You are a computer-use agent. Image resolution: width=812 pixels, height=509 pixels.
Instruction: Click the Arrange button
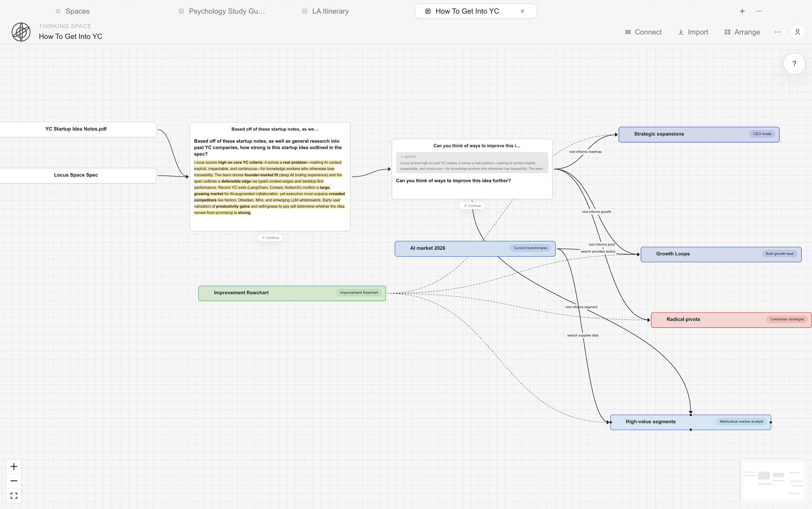[x=742, y=32]
